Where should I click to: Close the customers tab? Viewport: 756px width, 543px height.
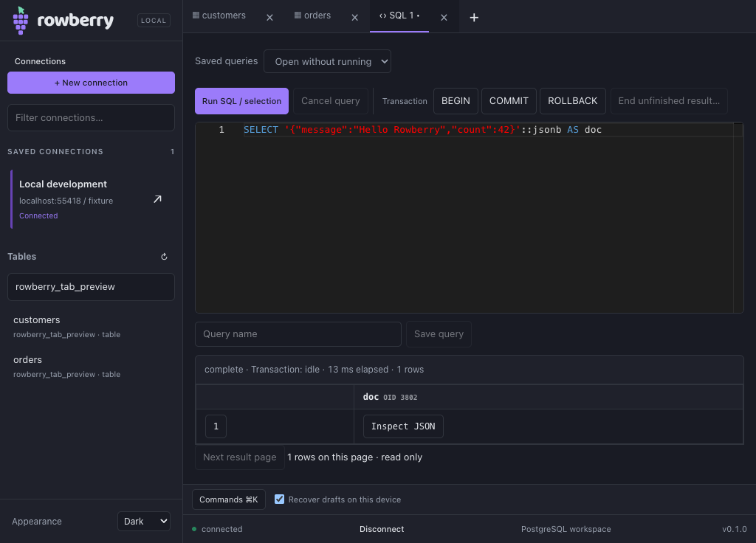pyautogui.click(x=269, y=18)
